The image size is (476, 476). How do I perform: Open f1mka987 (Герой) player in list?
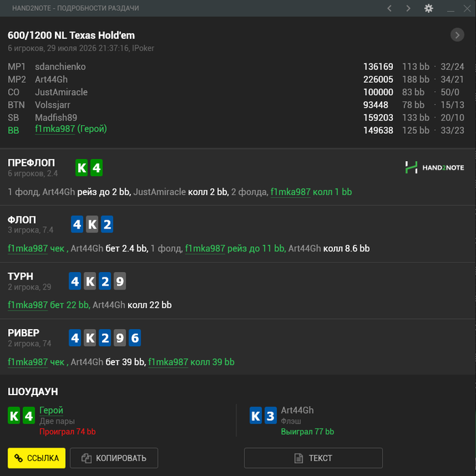(x=71, y=129)
